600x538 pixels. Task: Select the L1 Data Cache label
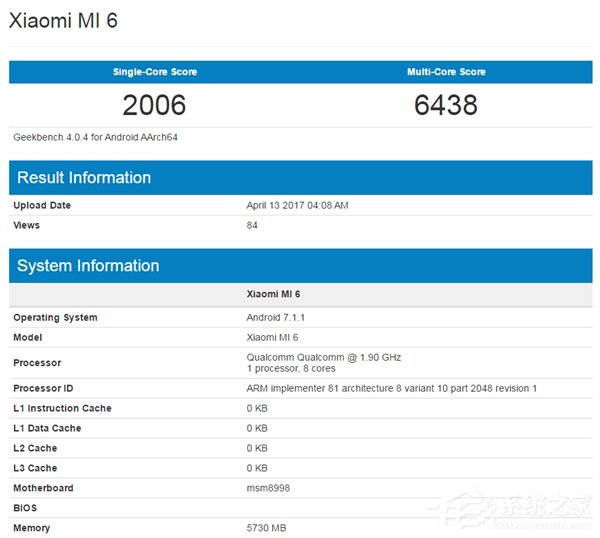[x=47, y=428]
